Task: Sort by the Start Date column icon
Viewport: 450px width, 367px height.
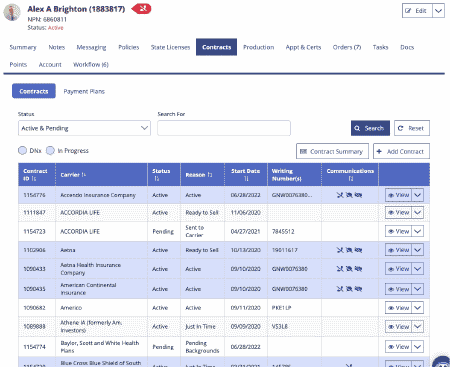Action: coord(246,179)
